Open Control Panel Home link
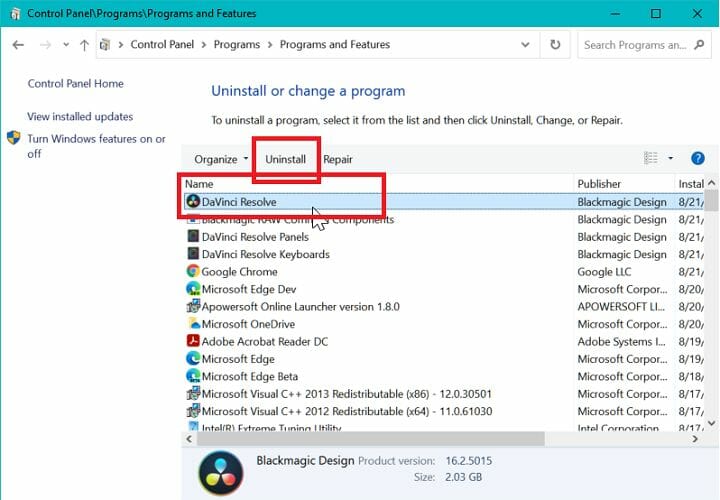The height and width of the screenshot is (500, 720). tap(75, 84)
